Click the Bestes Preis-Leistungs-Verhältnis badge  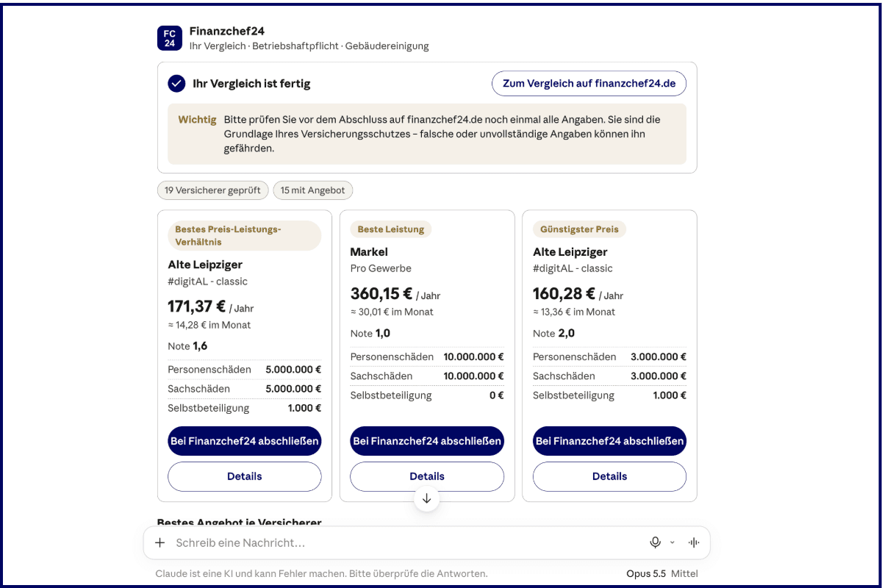click(245, 236)
